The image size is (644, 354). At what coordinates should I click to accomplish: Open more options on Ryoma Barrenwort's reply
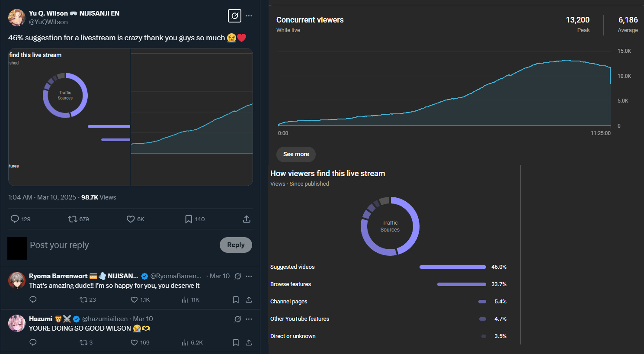point(249,276)
